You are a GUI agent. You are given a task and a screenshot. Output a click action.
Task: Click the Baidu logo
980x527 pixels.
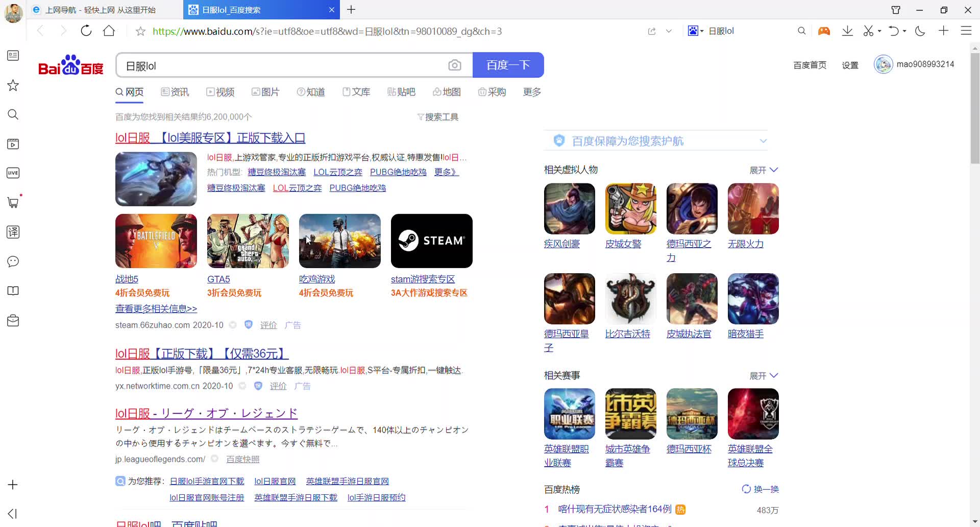tap(71, 65)
